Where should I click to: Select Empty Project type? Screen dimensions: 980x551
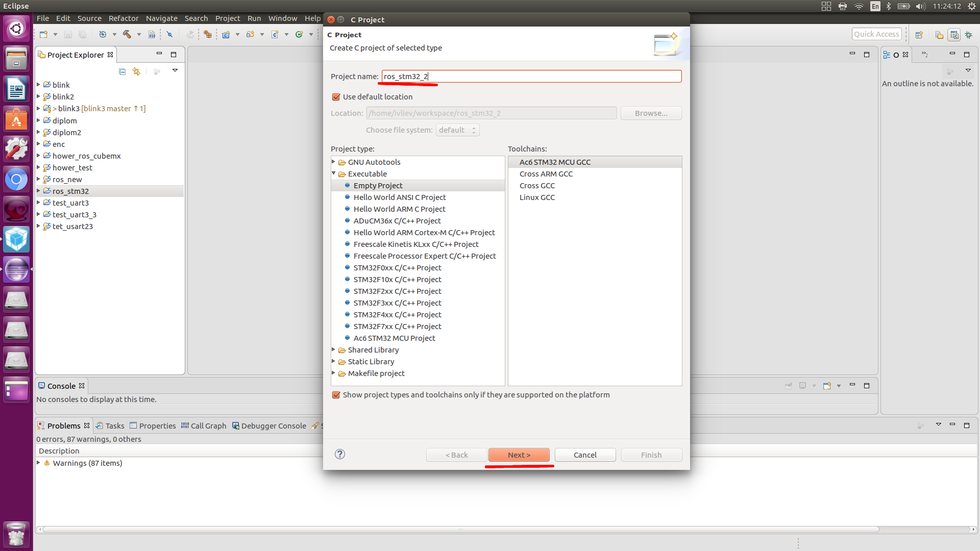378,186
